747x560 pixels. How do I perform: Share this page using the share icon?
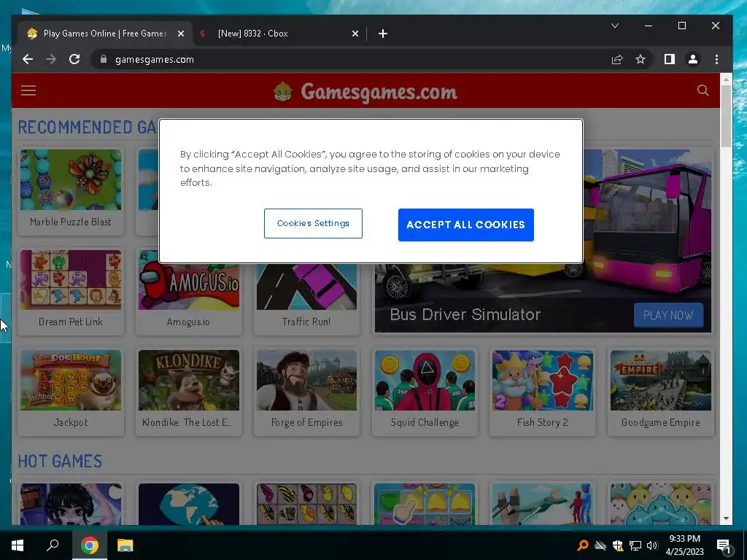617,59
